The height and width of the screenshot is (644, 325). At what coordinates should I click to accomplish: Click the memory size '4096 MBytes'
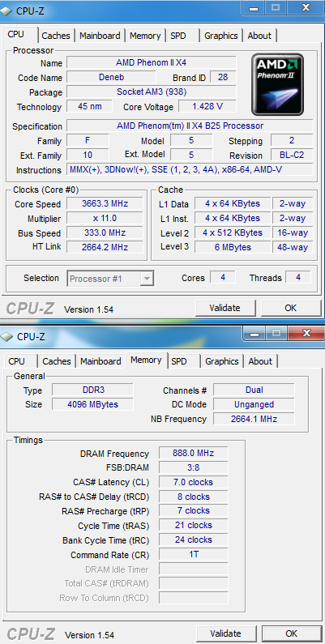(92, 404)
